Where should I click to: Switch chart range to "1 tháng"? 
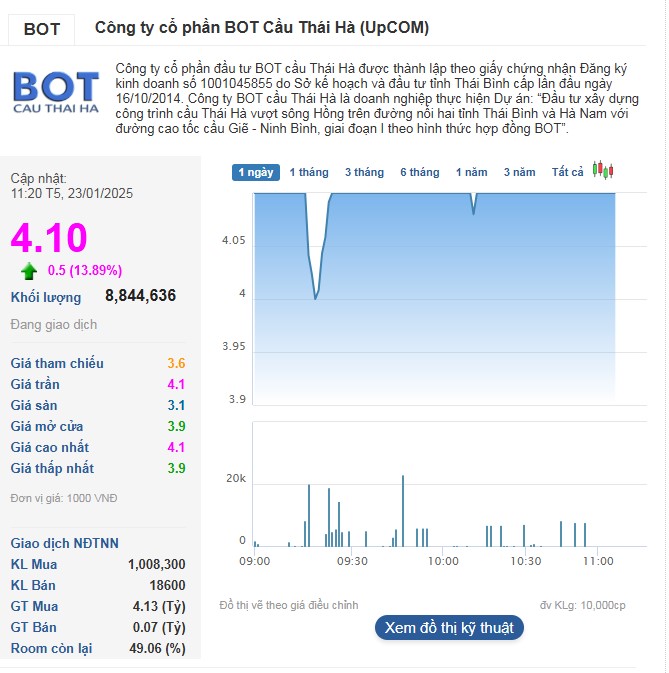tap(309, 172)
